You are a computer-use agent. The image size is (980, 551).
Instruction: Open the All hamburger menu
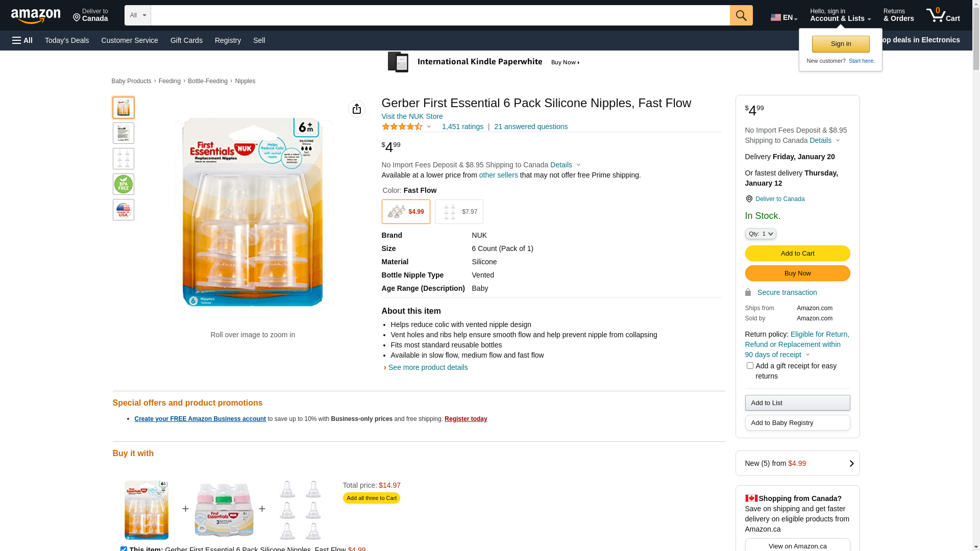[22, 40]
